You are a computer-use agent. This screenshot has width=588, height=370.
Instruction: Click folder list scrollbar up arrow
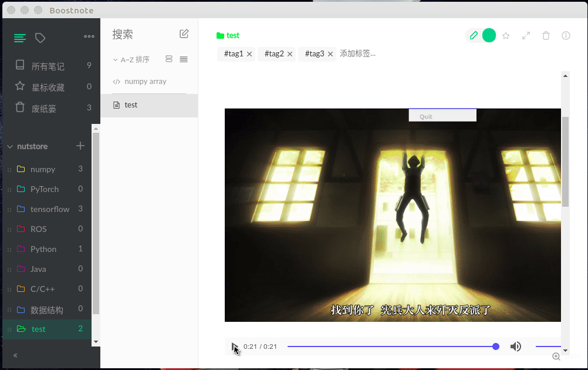click(96, 129)
